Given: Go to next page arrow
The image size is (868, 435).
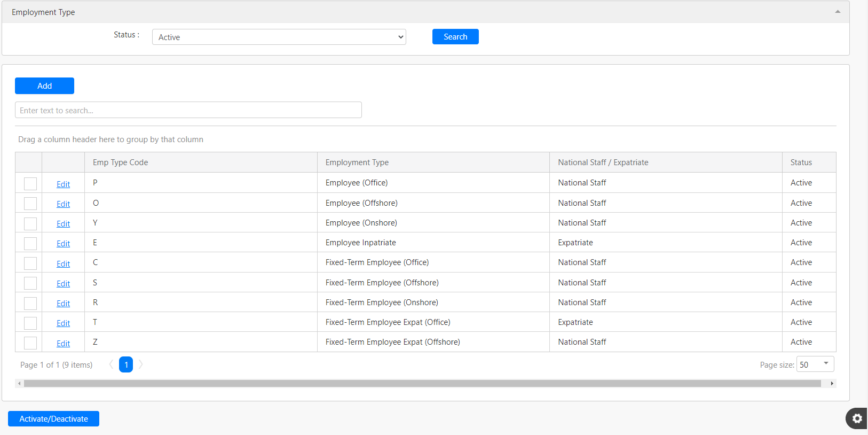Looking at the screenshot, I should pos(141,364).
